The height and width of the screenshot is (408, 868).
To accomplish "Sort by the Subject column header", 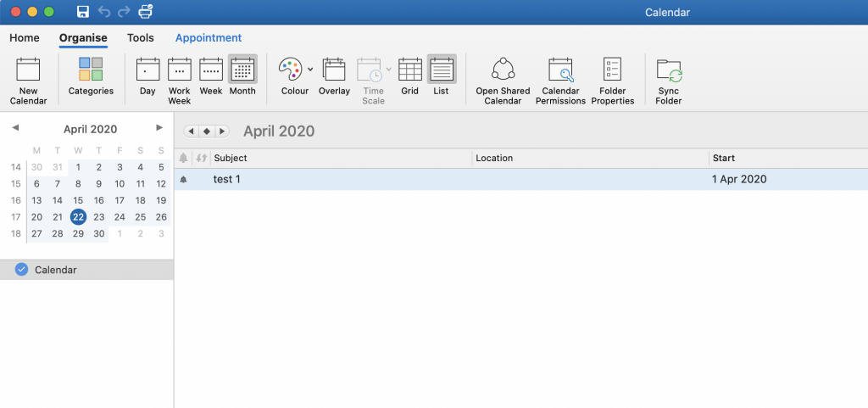I will [342, 159].
